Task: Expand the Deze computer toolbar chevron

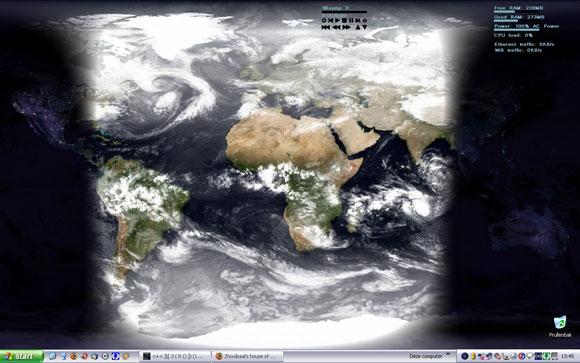Action: (x=448, y=354)
